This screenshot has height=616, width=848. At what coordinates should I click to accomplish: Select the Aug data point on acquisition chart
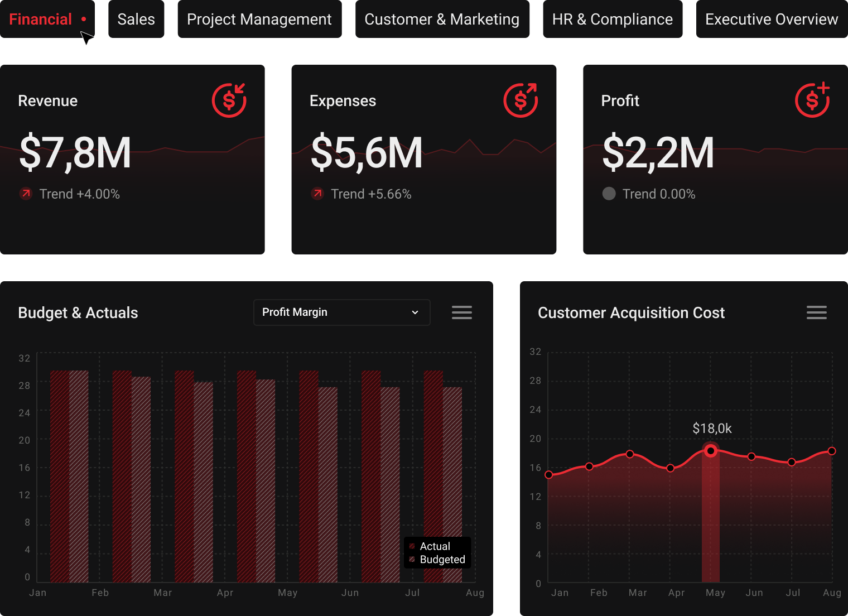pos(832,451)
